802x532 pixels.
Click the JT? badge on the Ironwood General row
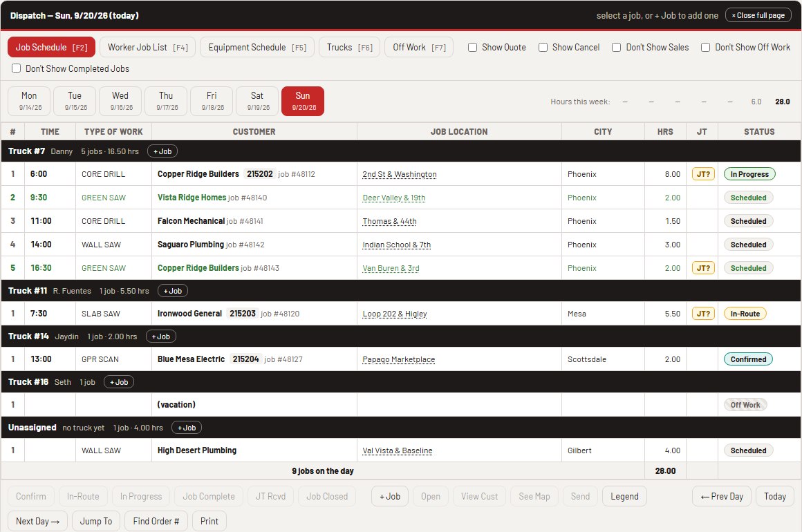pos(703,314)
